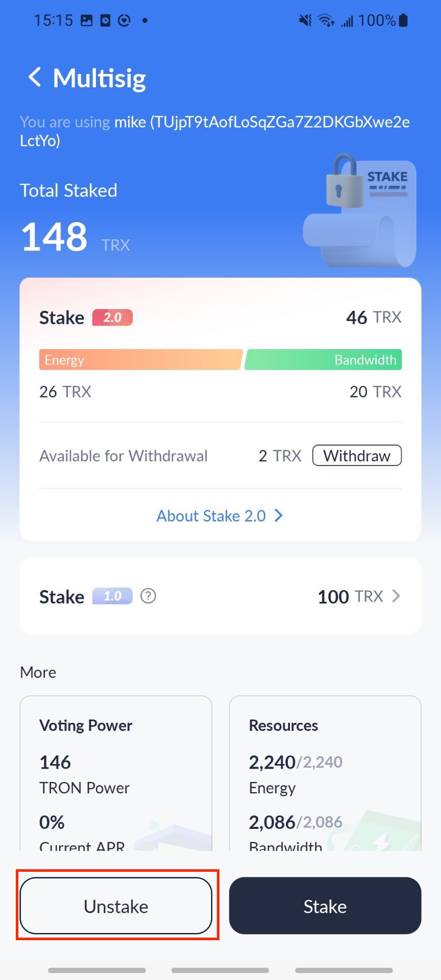441x980 pixels.
Task: Tap the mute icon in status bar
Action: pos(305,20)
